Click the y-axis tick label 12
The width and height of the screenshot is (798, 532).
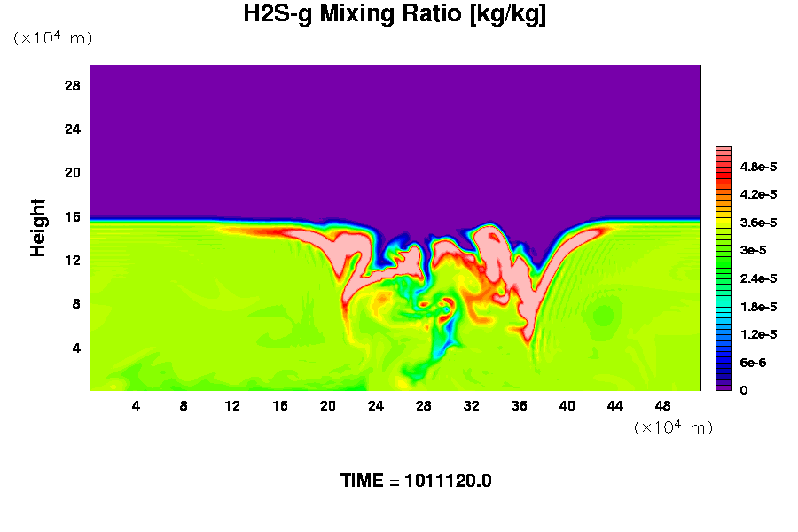coord(73,260)
